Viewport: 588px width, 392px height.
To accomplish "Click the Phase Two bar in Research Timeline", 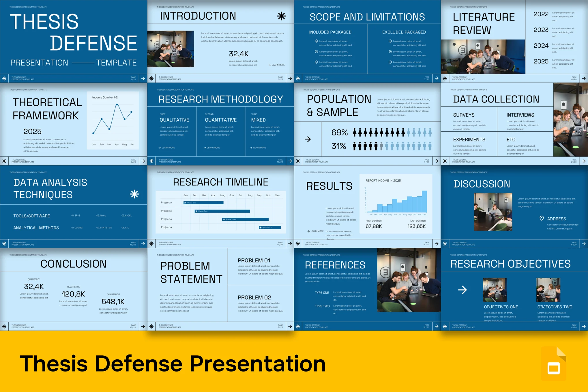I will [222, 211].
